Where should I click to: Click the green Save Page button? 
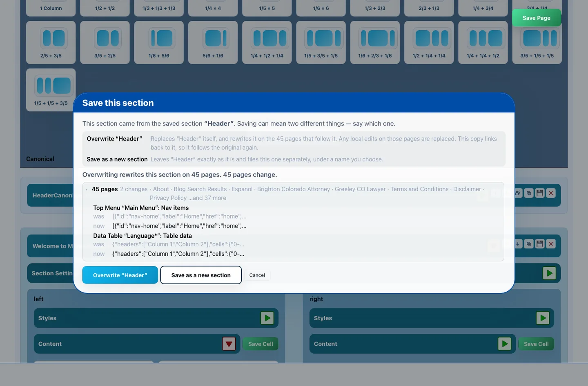click(537, 18)
